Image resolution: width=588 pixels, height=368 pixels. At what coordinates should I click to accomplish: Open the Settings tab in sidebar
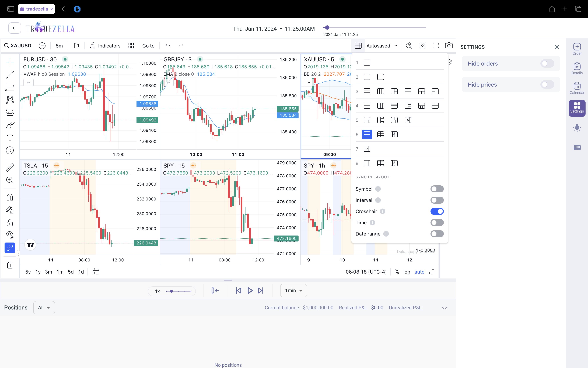tap(577, 108)
